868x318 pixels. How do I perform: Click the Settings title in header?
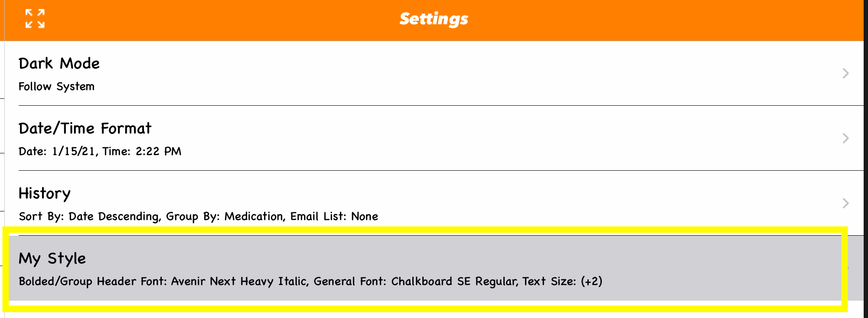[x=434, y=19]
